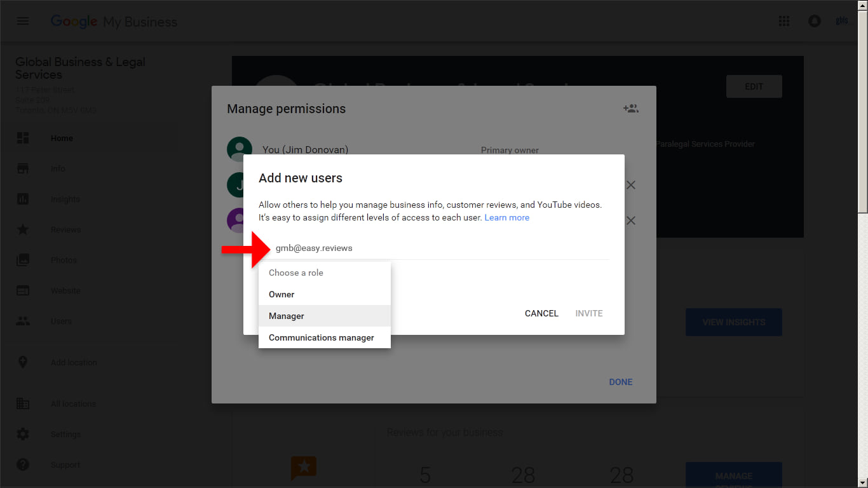Click the Google My Business logo
Image resolution: width=868 pixels, height=488 pixels.
(x=114, y=22)
